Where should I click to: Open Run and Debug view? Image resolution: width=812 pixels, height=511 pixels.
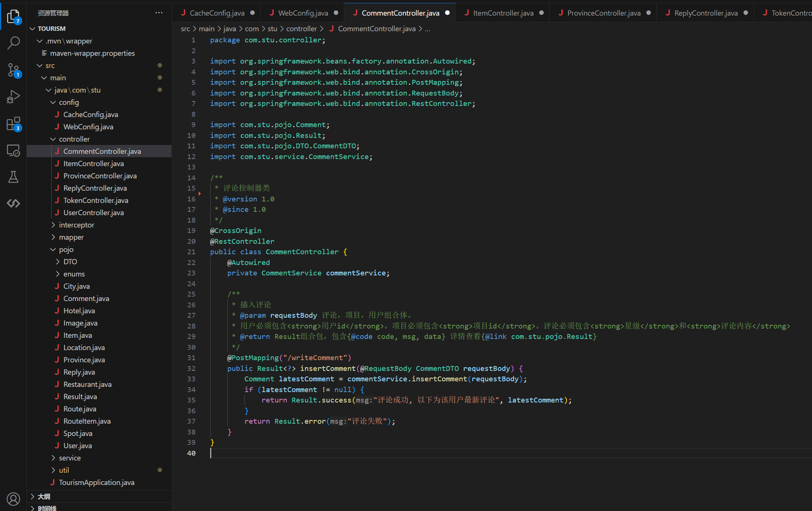coord(13,97)
